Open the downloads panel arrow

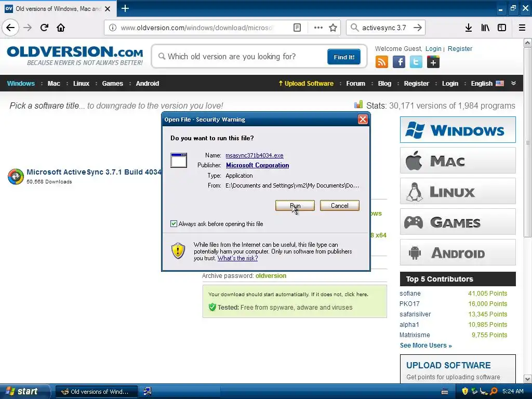tap(469, 28)
